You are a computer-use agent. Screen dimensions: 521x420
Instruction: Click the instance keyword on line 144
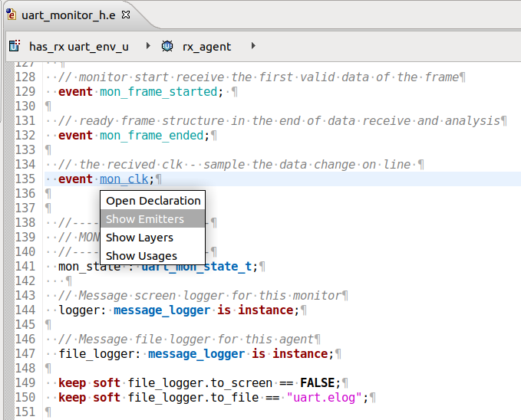pyautogui.click(x=265, y=310)
